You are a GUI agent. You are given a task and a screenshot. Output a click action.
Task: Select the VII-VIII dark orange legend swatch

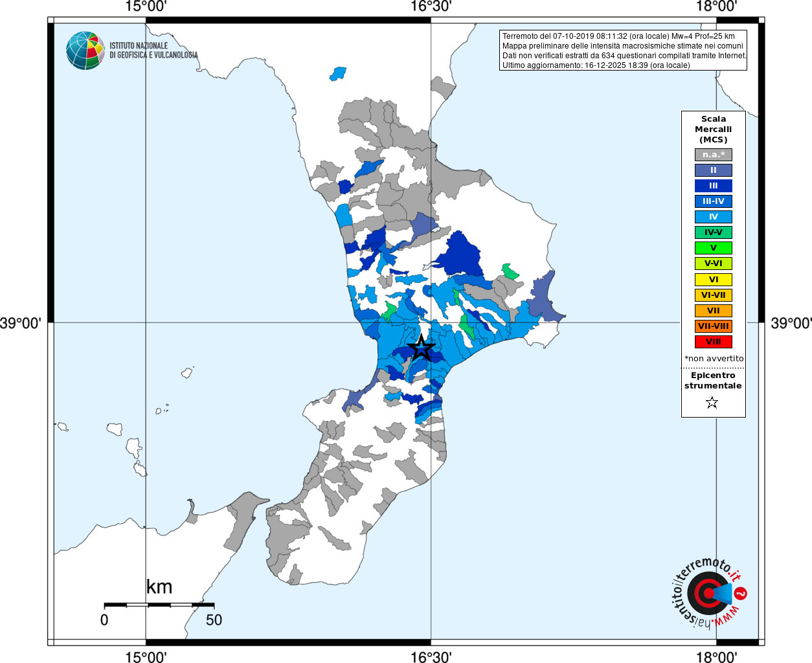pos(714,326)
